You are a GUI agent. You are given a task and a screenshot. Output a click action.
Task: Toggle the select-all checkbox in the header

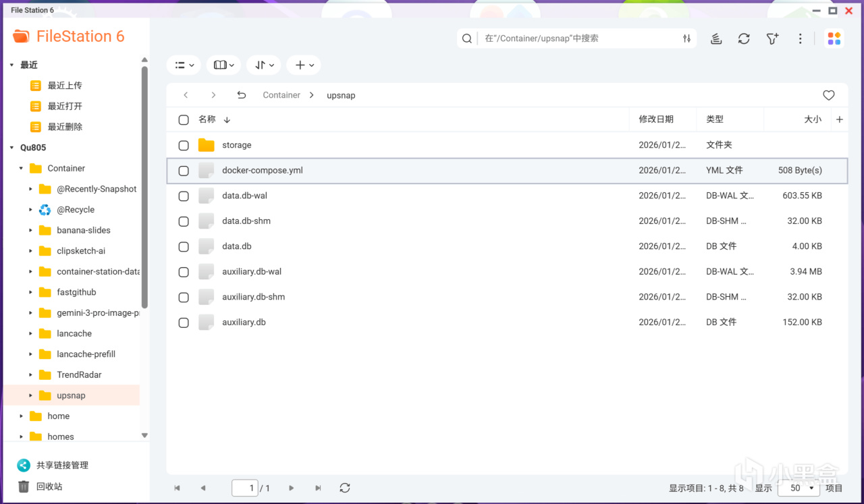(184, 120)
